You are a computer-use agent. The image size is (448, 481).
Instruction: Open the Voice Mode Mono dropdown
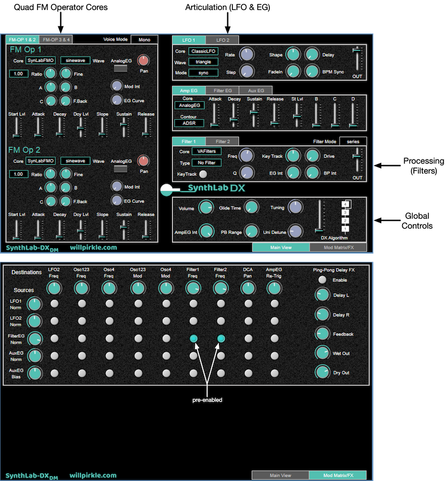[x=144, y=40]
